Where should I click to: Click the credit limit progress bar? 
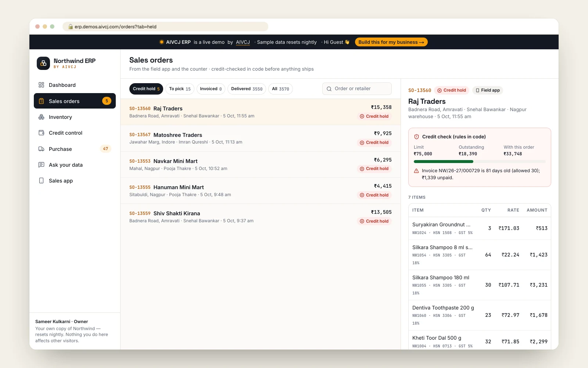point(480,162)
